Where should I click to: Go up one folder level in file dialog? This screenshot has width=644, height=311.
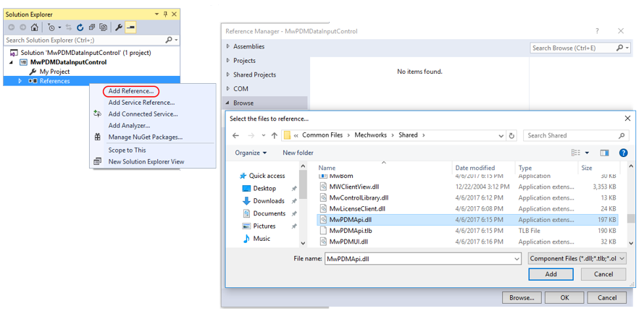(275, 135)
